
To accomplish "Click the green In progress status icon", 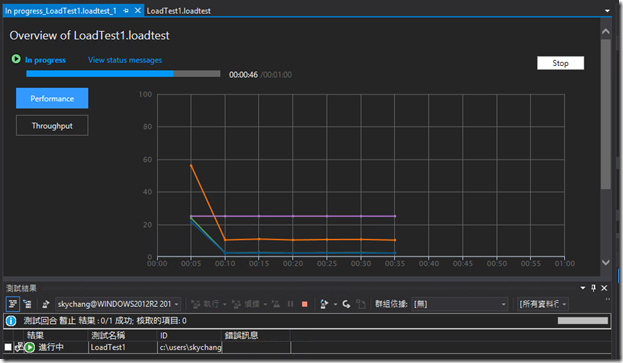I will 16,59.
